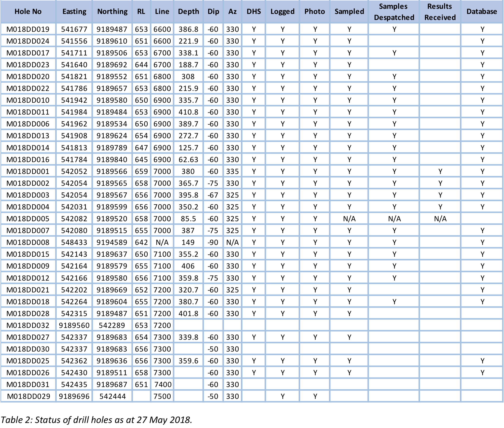Click the easting value 9189696
The width and height of the screenshot is (504, 428).
pyautogui.click(x=74, y=396)
